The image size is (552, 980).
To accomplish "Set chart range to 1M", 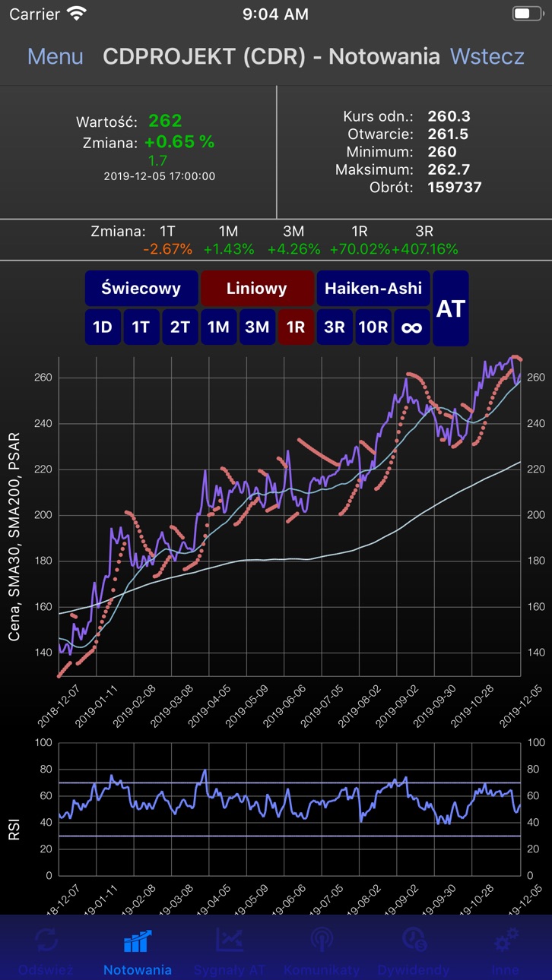I will (218, 327).
